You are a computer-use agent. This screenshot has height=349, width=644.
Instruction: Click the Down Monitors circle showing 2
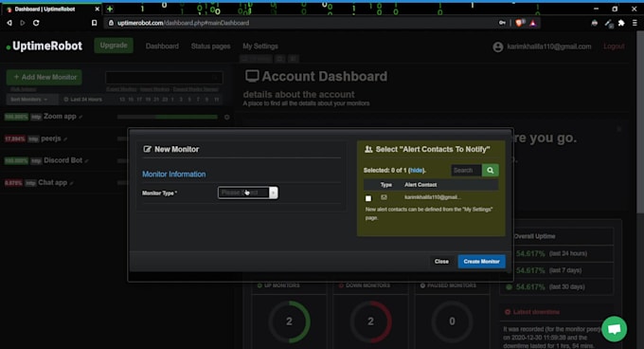(370, 321)
